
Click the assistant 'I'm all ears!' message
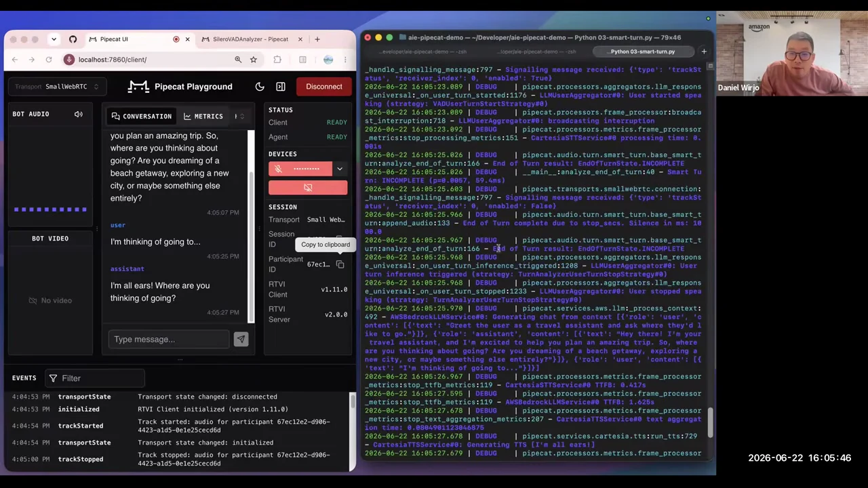tap(160, 292)
